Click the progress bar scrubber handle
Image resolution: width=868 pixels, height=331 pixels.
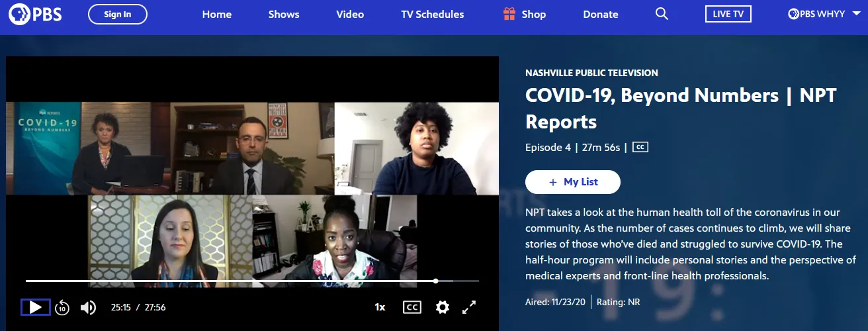click(435, 281)
